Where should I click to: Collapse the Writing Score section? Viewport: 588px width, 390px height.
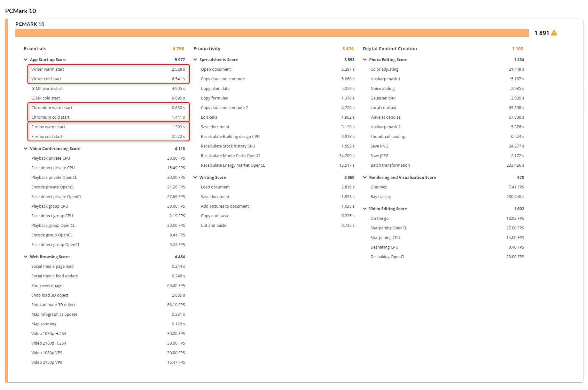(195, 177)
